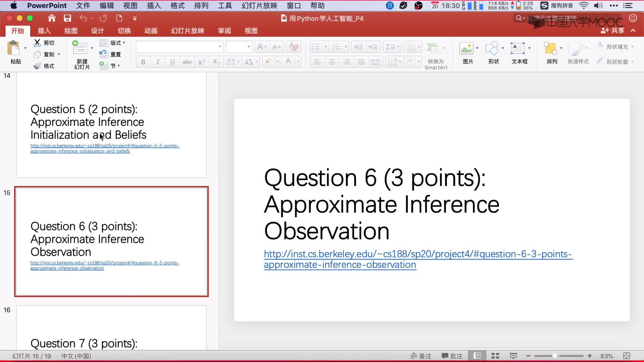Click the Home icon in title bar

point(52,18)
